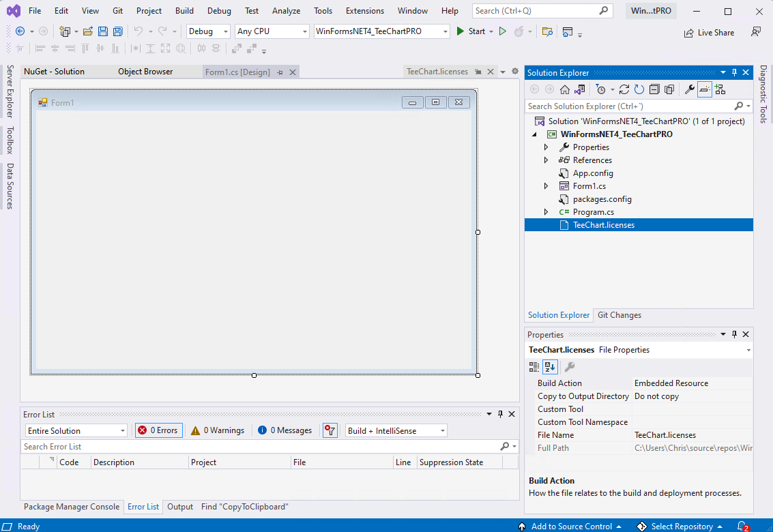Expand the References node
773x532 pixels.
pyautogui.click(x=546, y=160)
